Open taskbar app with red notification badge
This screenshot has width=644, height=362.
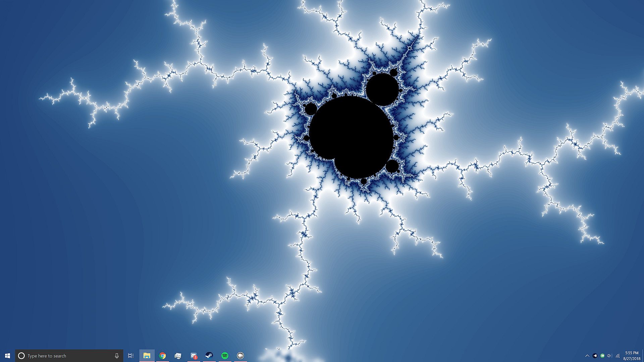(194, 356)
